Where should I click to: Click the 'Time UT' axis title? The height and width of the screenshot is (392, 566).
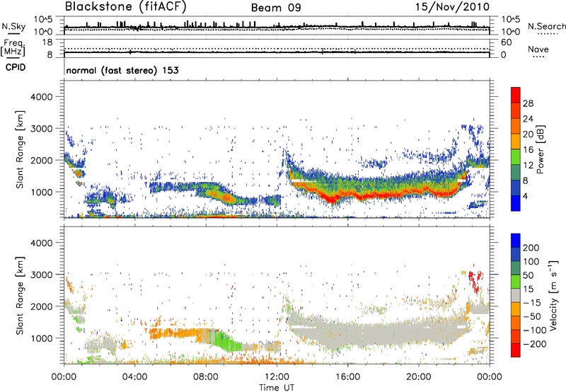pyautogui.click(x=277, y=388)
